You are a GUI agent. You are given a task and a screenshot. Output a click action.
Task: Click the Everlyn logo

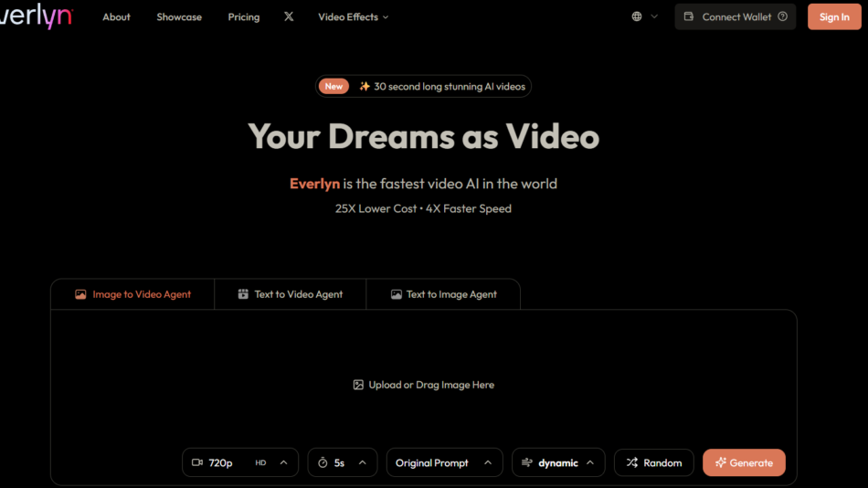click(36, 16)
